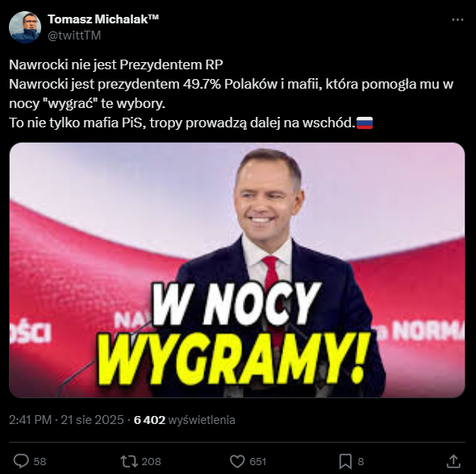This screenshot has height=474, width=476.
Task: Click the tweet text starting with Nawrocki nie jest
Action: [x=231, y=94]
